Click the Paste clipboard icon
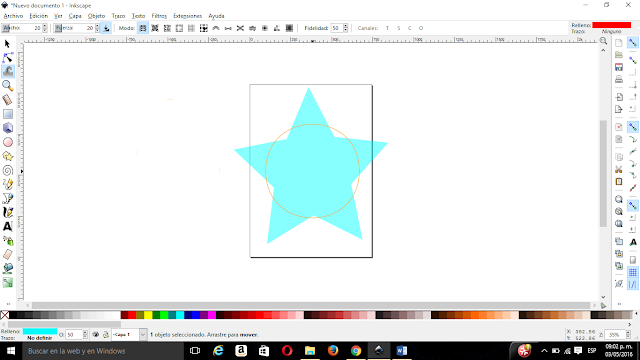 (619, 182)
